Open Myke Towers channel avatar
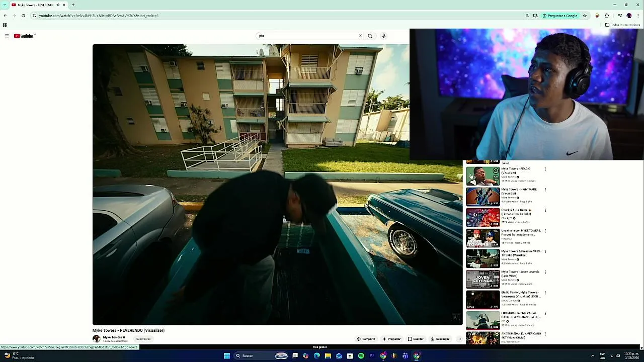 tap(96, 338)
